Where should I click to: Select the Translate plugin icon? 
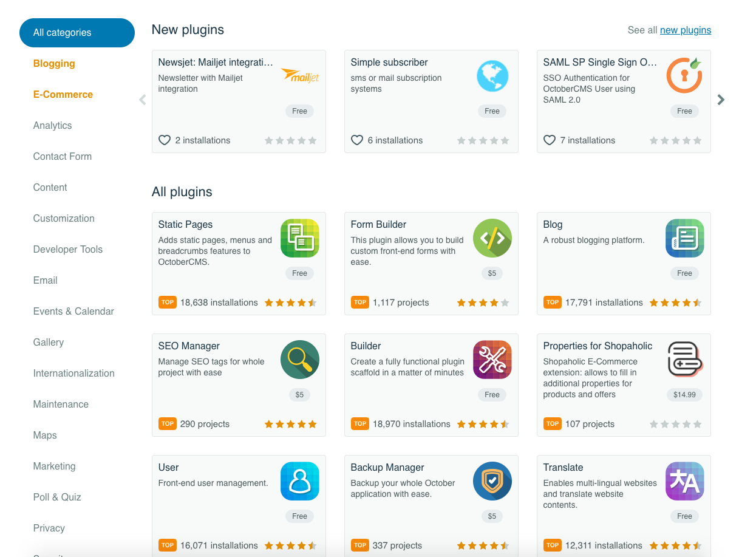684,481
